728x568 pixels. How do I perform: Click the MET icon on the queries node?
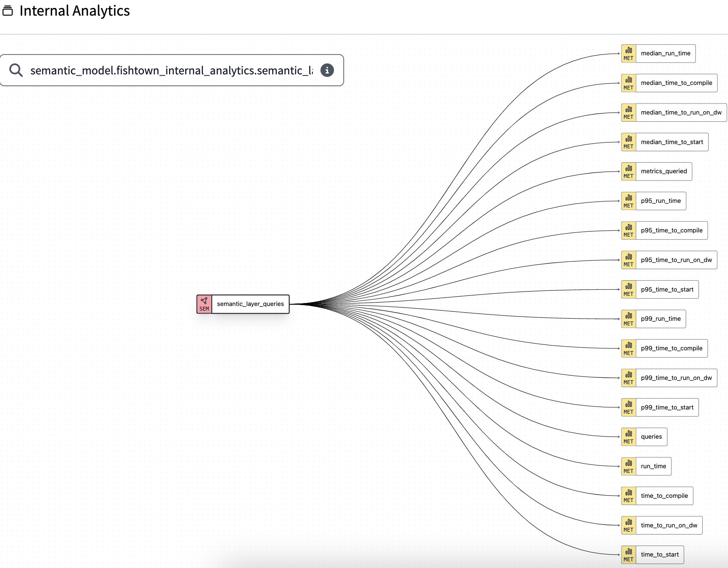coord(628,437)
